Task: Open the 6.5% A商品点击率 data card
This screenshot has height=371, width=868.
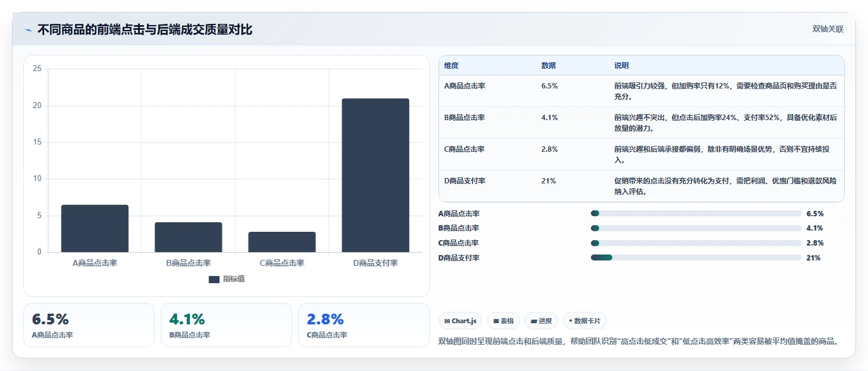Action: coord(89,325)
